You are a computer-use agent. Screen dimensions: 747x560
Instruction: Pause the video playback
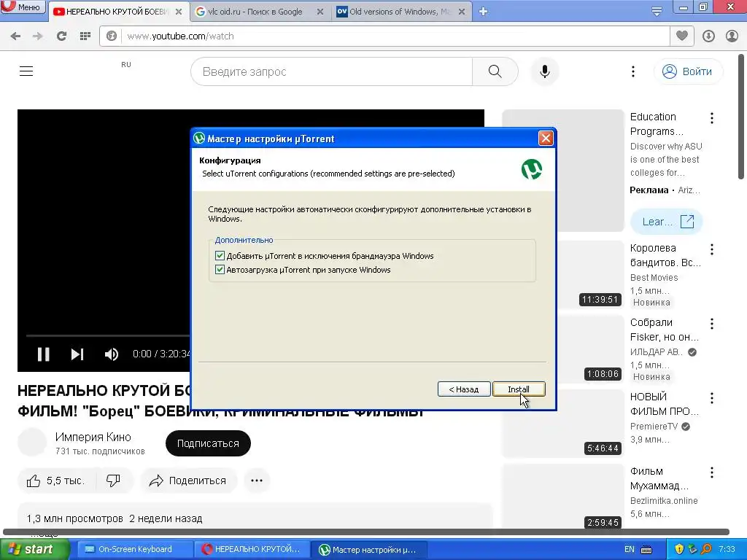click(x=43, y=354)
